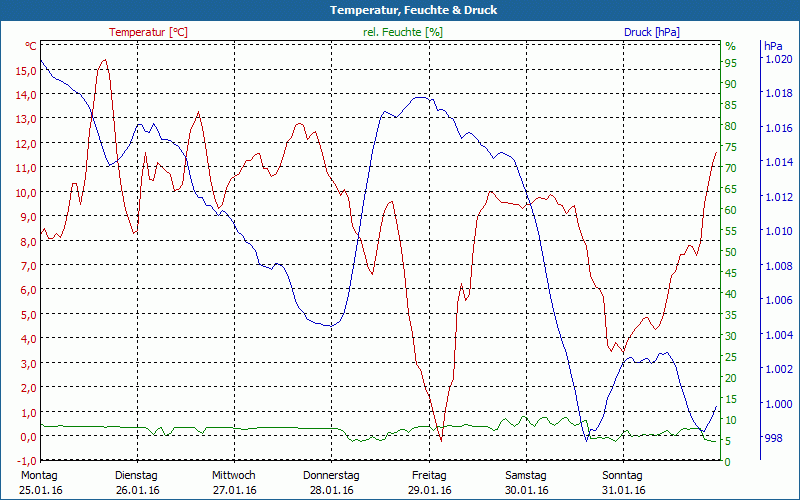Select the Dienstag day label

136,475
